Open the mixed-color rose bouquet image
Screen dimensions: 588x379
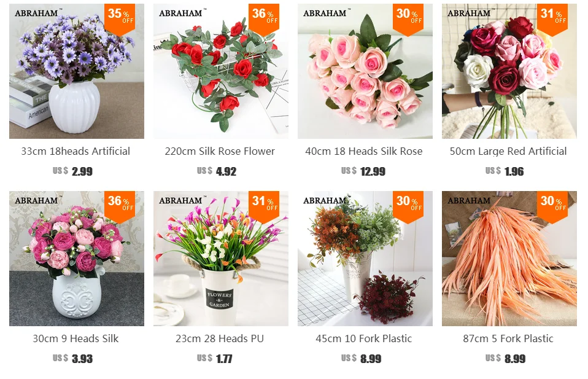point(509,71)
